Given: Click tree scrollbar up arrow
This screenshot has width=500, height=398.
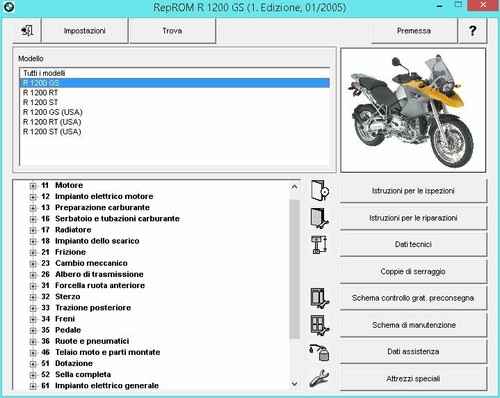Looking at the screenshot, I should click(x=294, y=187).
